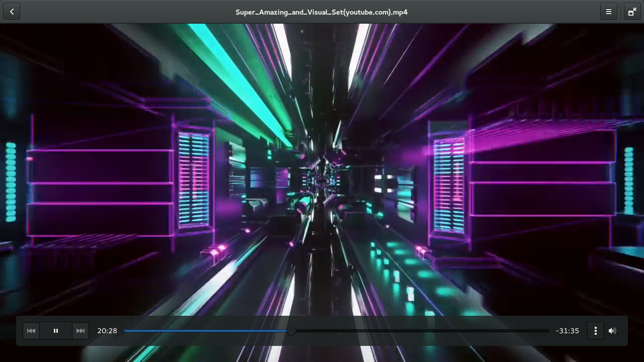Click the remaining time -31:35 label

[568, 331]
